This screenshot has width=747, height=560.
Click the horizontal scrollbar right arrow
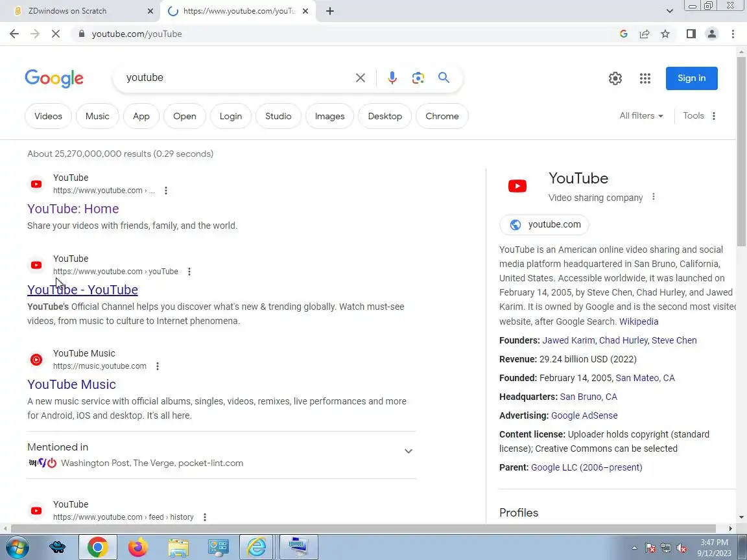coord(730,529)
